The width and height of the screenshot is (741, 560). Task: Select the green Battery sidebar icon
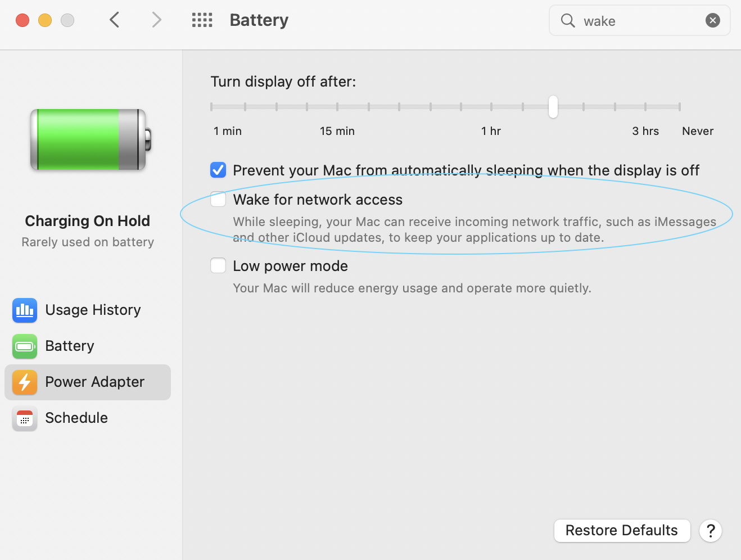point(25,346)
